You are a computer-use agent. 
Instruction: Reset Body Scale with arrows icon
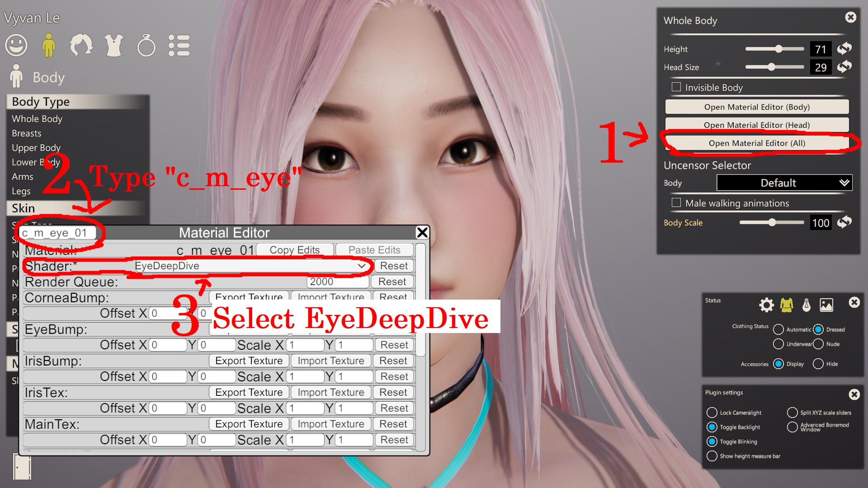(844, 222)
